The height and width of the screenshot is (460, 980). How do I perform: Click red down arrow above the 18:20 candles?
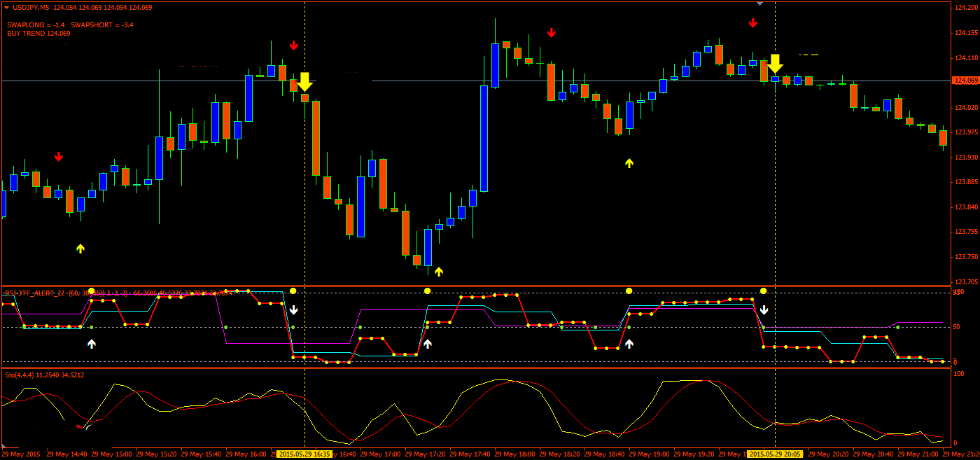pyautogui.click(x=552, y=32)
